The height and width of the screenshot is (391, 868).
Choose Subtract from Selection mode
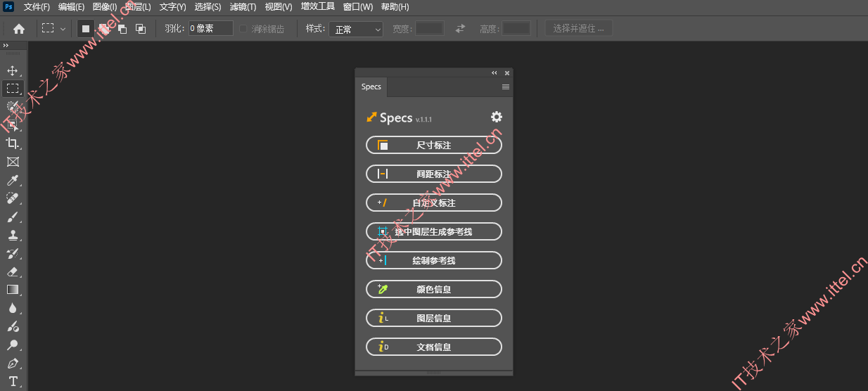tap(122, 29)
